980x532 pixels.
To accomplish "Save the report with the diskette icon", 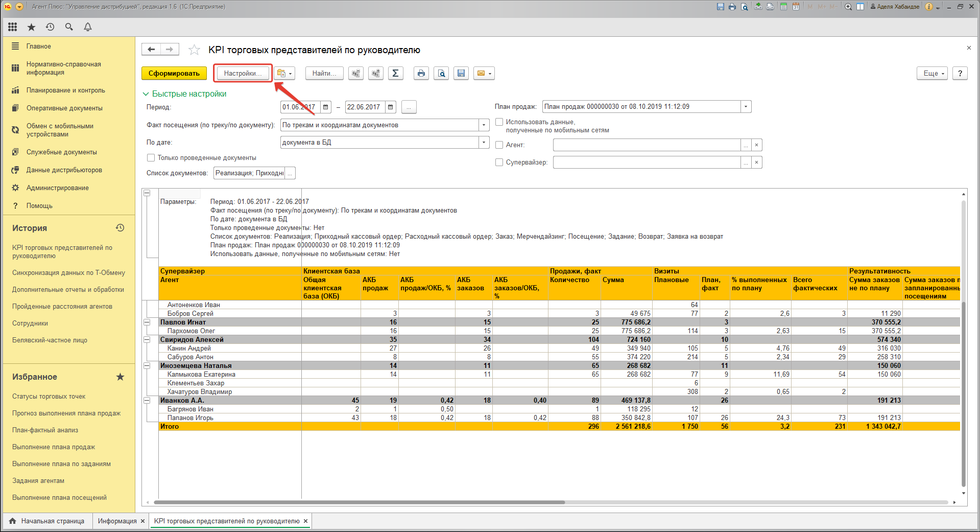I will click(x=461, y=74).
